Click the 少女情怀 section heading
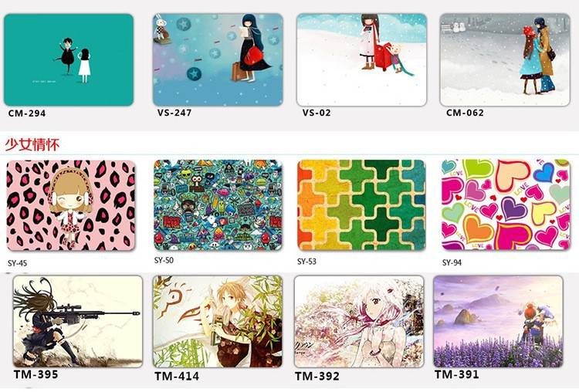Image resolution: width=579 pixels, height=392 pixels. pyautogui.click(x=32, y=144)
